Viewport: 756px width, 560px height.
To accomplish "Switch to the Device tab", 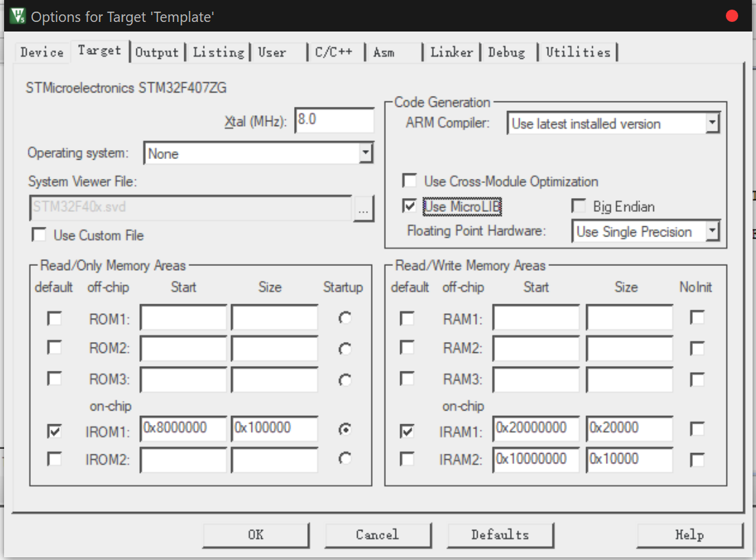I will click(x=42, y=52).
